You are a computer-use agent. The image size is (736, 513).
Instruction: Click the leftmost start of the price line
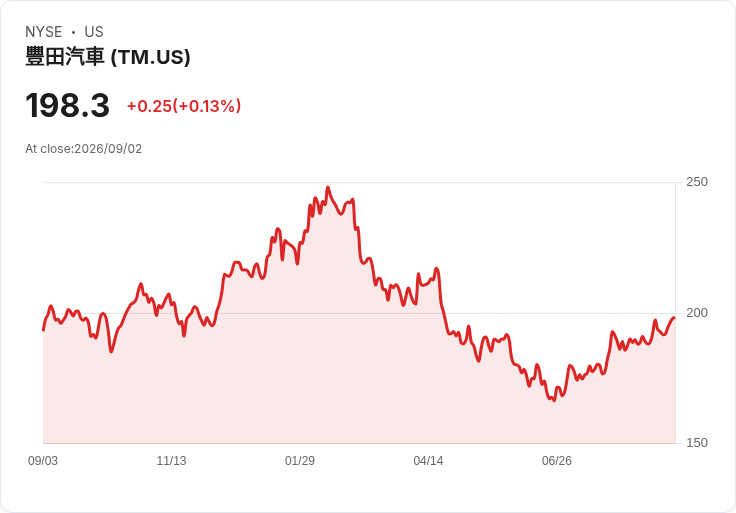(x=44, y=330)
